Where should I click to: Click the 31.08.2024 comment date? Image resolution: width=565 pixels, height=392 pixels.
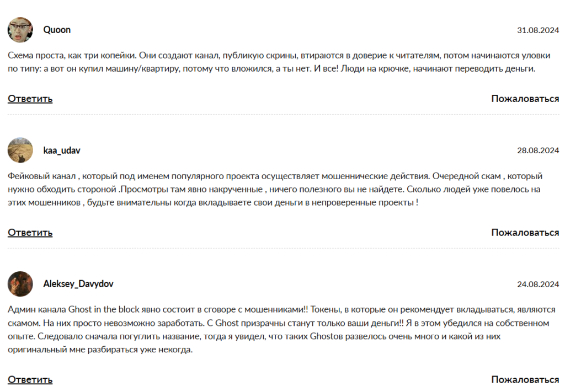538,30
